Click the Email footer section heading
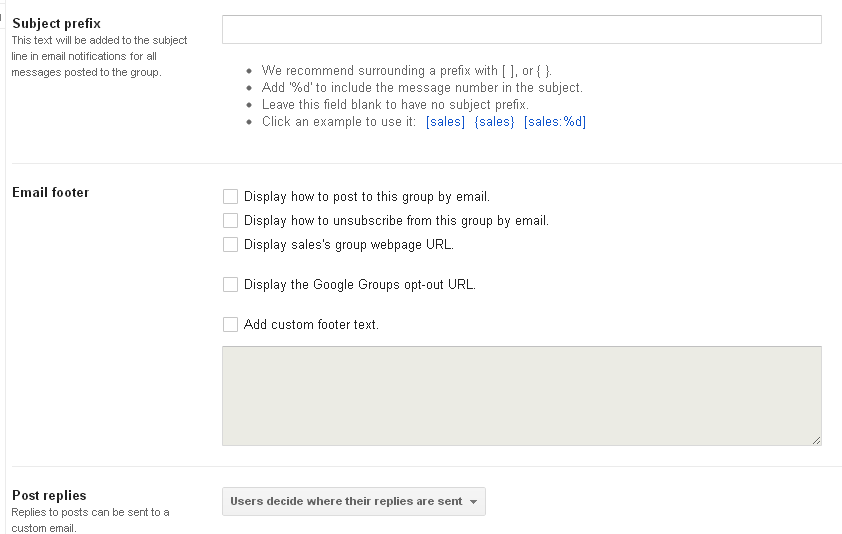 (50, 193)
